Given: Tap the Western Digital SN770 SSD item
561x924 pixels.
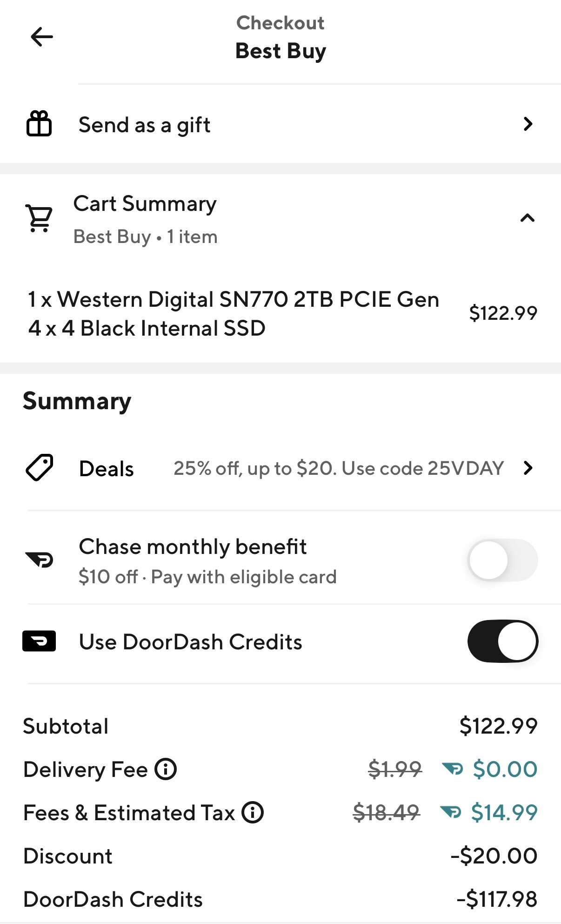Looking at the screenshot, I should (234, 313).
